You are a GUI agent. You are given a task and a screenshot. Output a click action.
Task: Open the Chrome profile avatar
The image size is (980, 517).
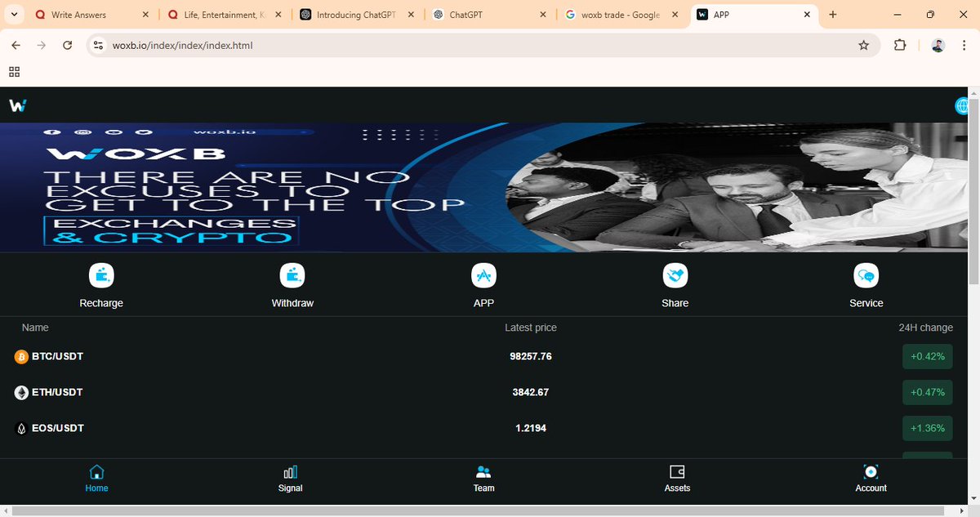pos(938,46)
